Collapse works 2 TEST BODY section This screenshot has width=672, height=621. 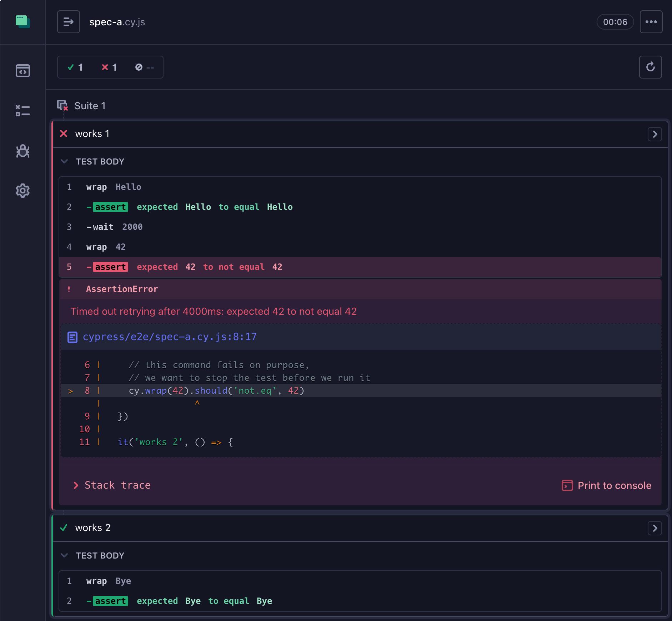click(100, 556)
